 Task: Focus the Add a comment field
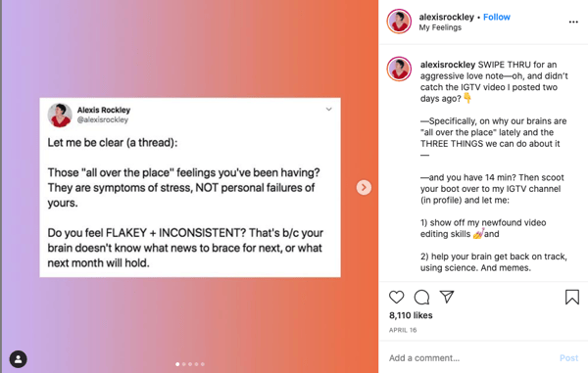point(470,358)
